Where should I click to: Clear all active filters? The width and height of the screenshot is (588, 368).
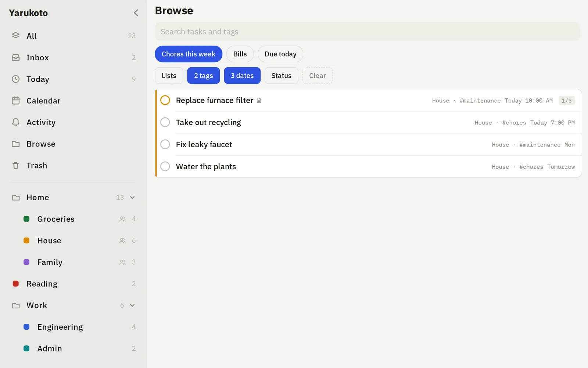pyautogui.click(x=318, y=75)
